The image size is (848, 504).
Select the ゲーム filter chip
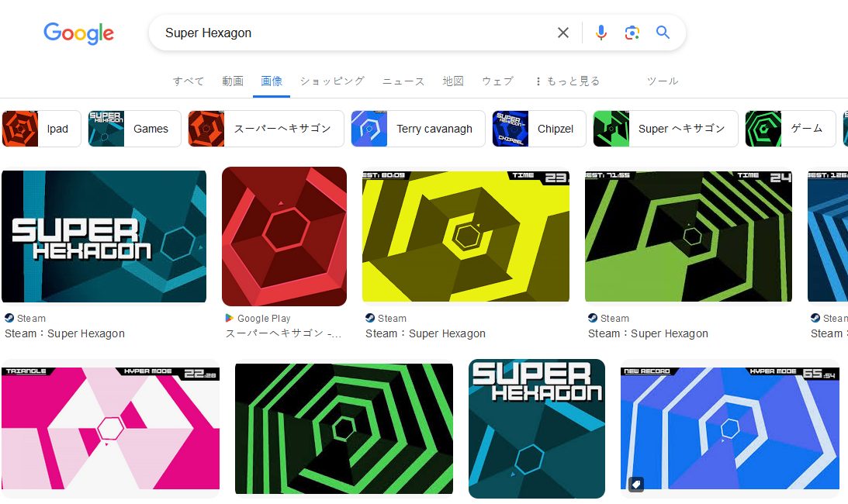pyautogui.click(x=791, y=129)
